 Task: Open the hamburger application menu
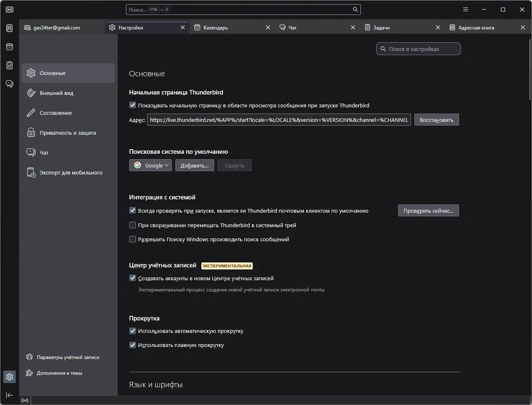coord(465,9)
